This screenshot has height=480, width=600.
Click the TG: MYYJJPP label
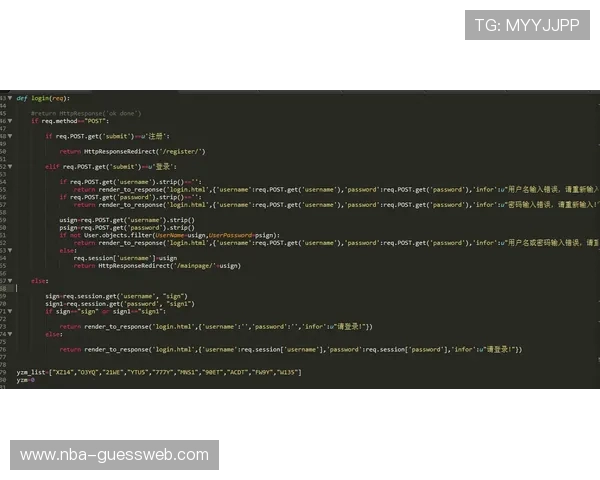point(527,25)
